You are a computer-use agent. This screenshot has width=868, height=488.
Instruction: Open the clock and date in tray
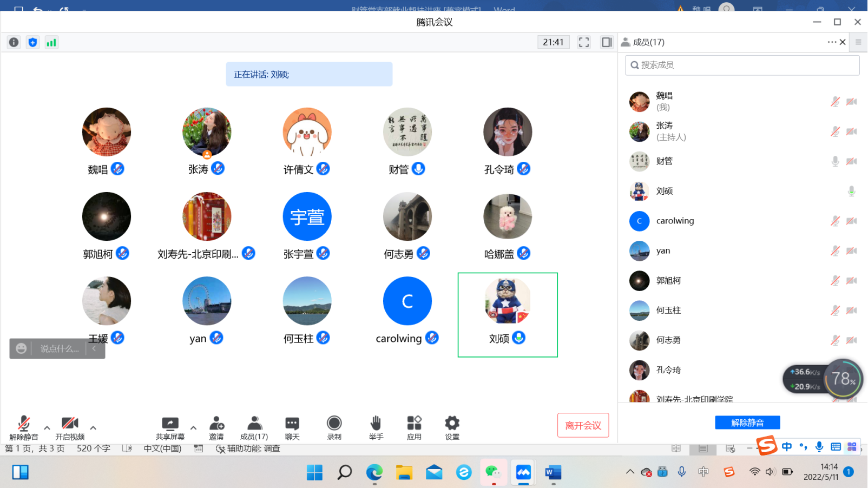821,472
